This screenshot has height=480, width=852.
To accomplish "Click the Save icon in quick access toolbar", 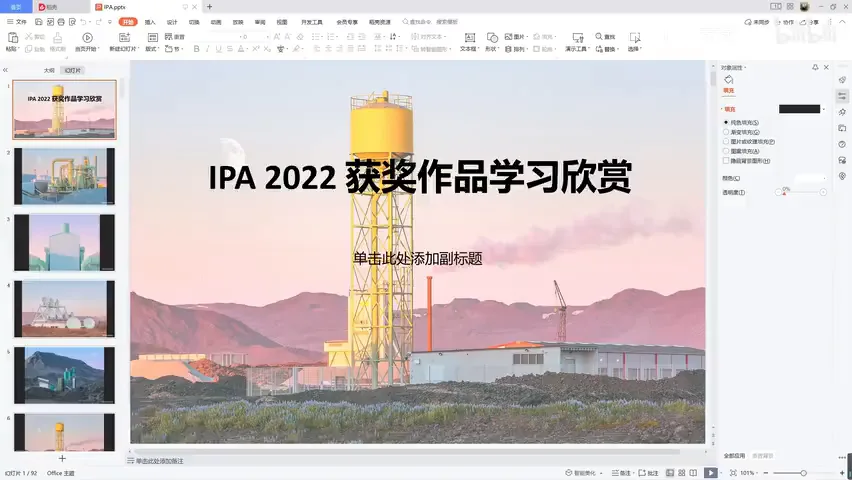I will point(39,22).
